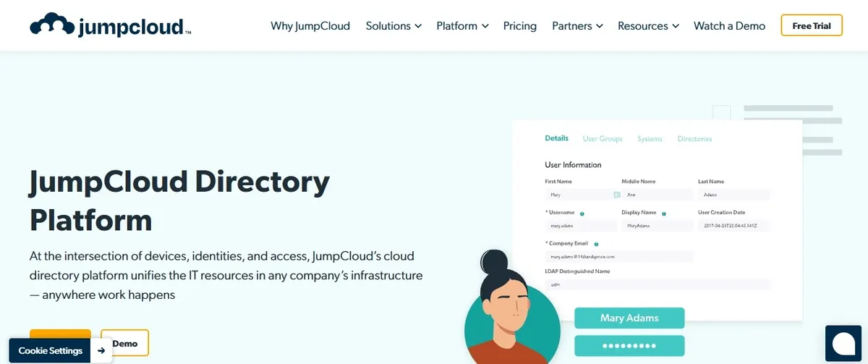868x364 pixels.
Task: Click the User Information heading
Action: point(573,165)
